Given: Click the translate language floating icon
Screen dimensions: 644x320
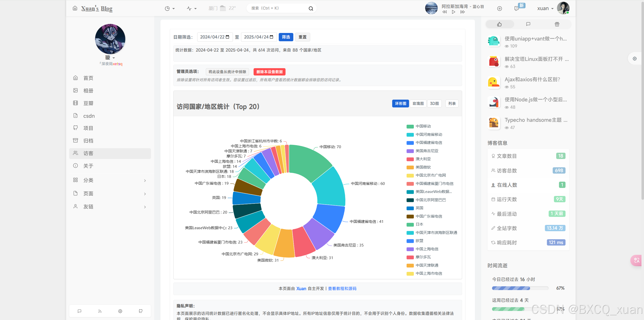Looking at the screenshot, I should pyautogui.click(x=636, y=260).
